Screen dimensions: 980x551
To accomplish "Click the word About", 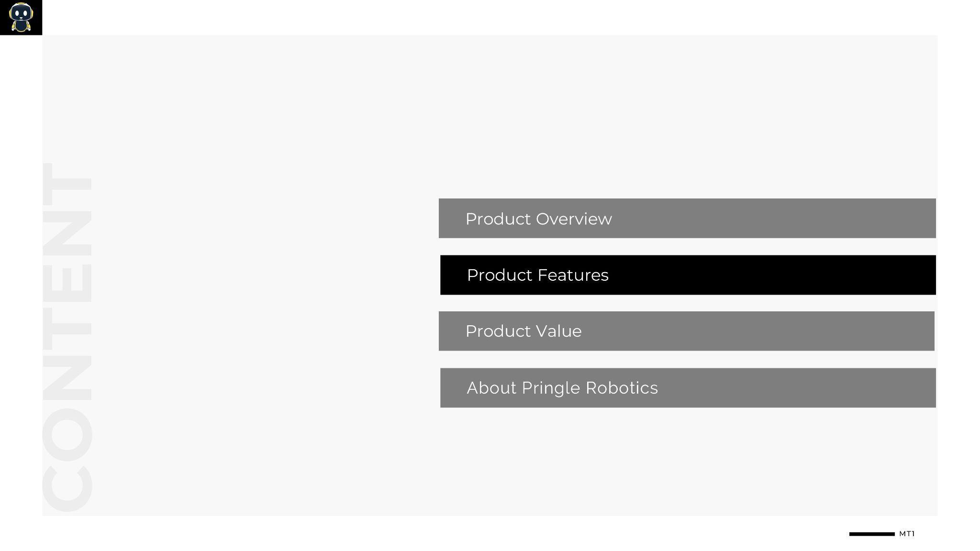I will [491, 388].
